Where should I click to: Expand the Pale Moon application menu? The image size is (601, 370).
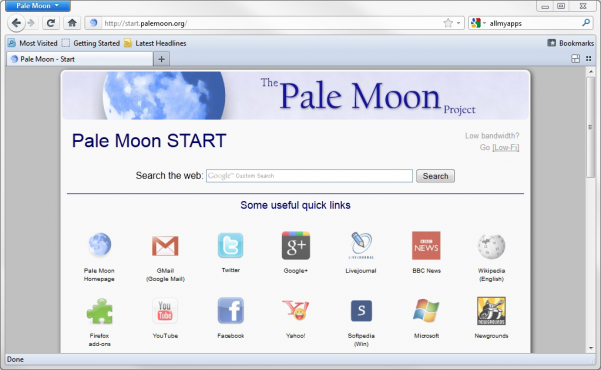pyautogui.click(x=38, y=6)
